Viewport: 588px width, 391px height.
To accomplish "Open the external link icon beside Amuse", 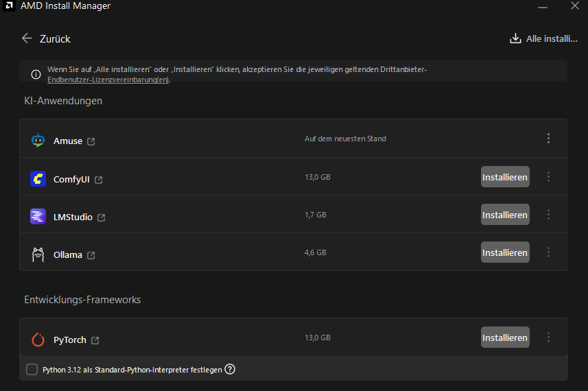I will pos(91,141).
